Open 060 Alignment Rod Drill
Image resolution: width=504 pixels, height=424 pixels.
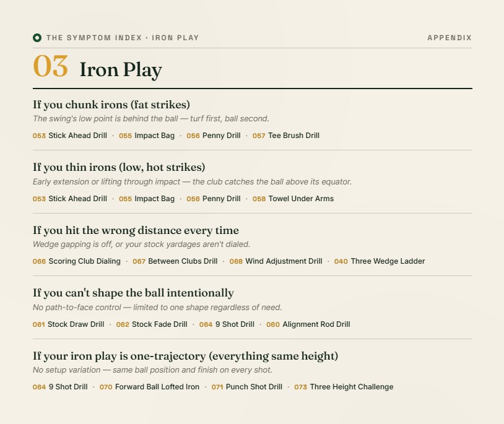308,324
